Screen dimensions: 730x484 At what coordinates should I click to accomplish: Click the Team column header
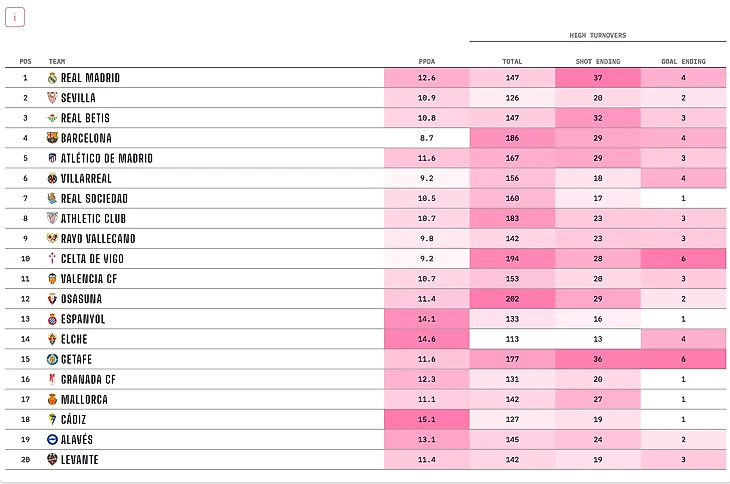click(57, 61)
